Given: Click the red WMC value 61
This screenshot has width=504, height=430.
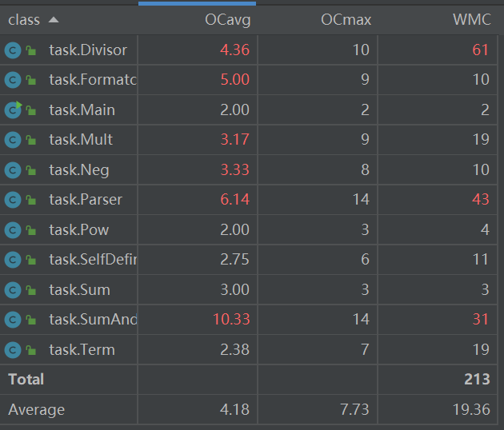Looking at the screenshot, I should point(480,50).
